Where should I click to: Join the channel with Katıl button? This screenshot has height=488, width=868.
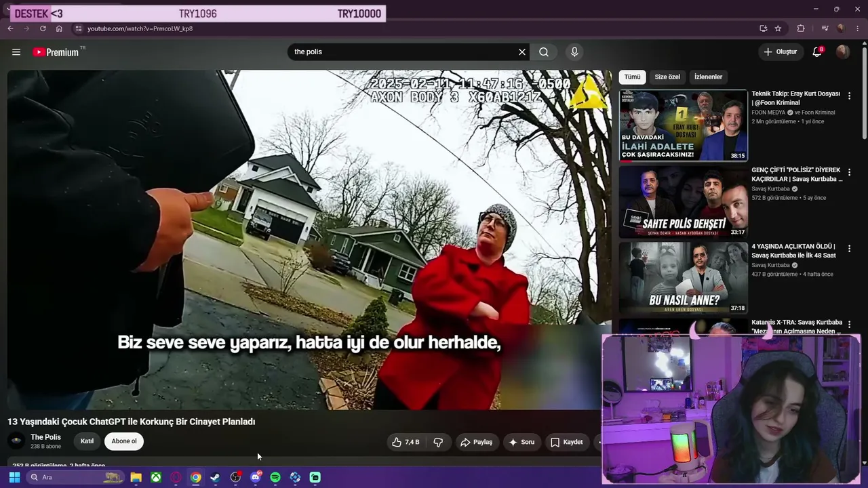tap(87, 441)
